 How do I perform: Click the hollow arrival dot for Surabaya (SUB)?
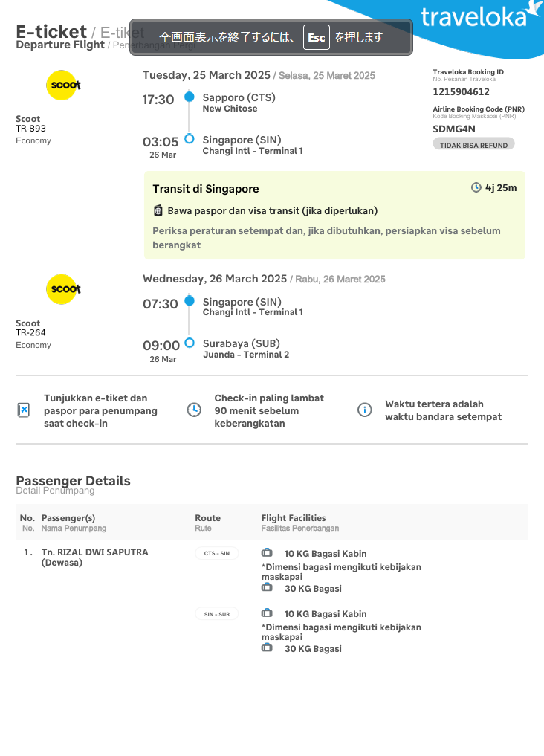click(x=189, y=343)
